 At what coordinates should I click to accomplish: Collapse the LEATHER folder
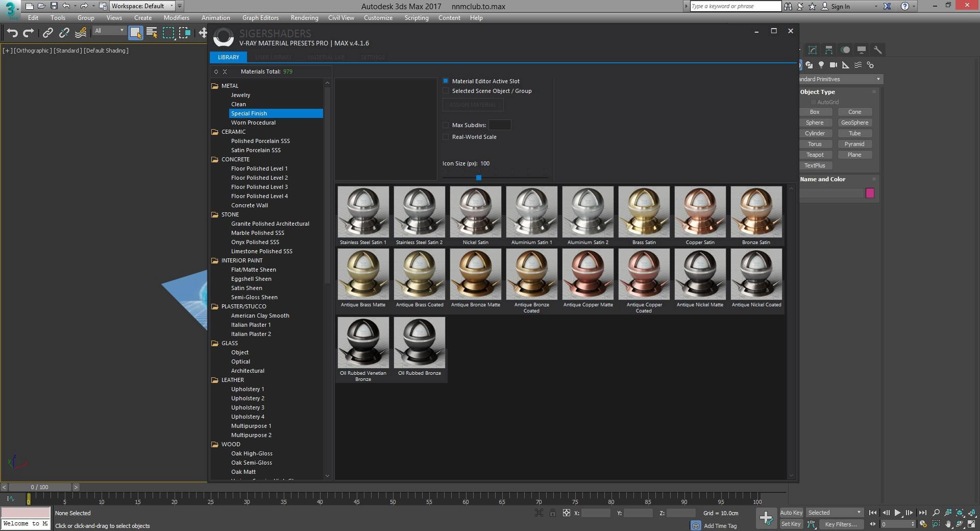[215, 380]
